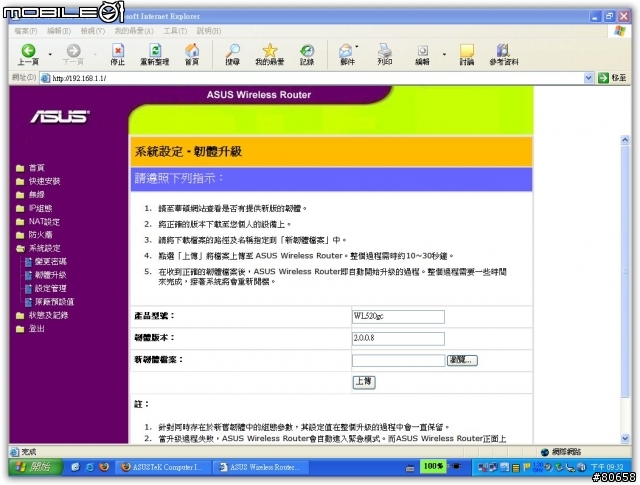640x485 pixels.
Task: Launch Firefox from quick launch
Action: [104, 467]
